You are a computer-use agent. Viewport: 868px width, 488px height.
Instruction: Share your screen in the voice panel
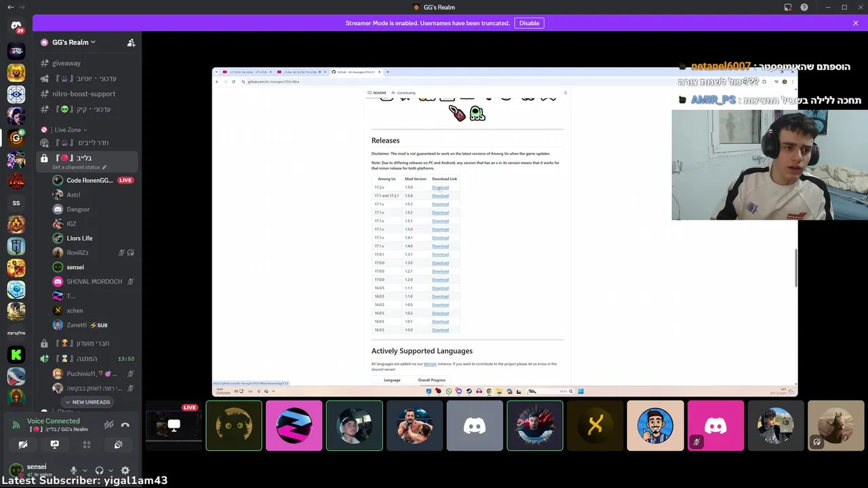point(54,445)
